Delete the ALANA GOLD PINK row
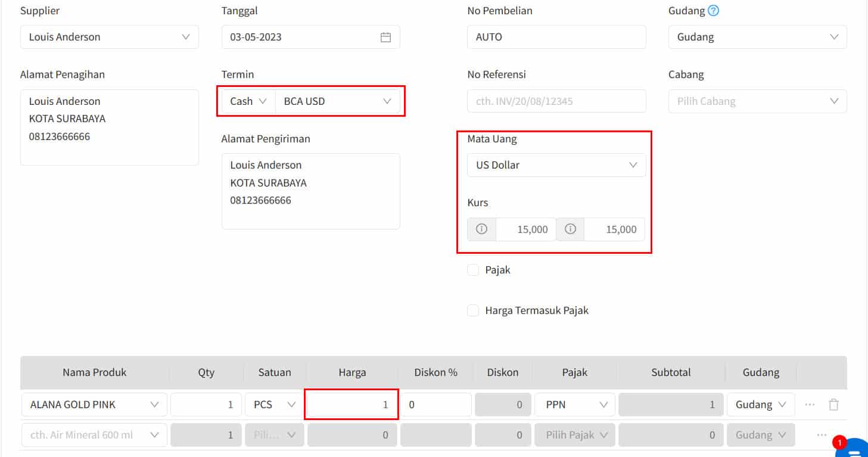Screen dimensions: 868x457 click(833, 405)
